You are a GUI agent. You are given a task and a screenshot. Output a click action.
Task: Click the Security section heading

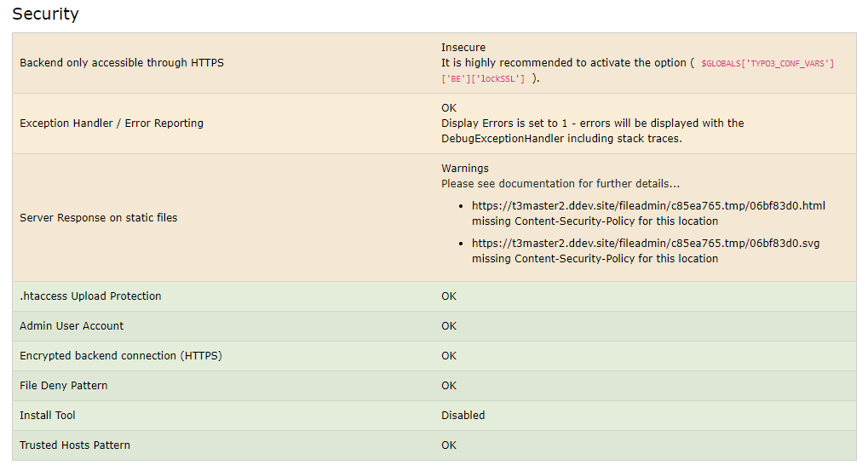pyautogui.click(x=45, y=14)
